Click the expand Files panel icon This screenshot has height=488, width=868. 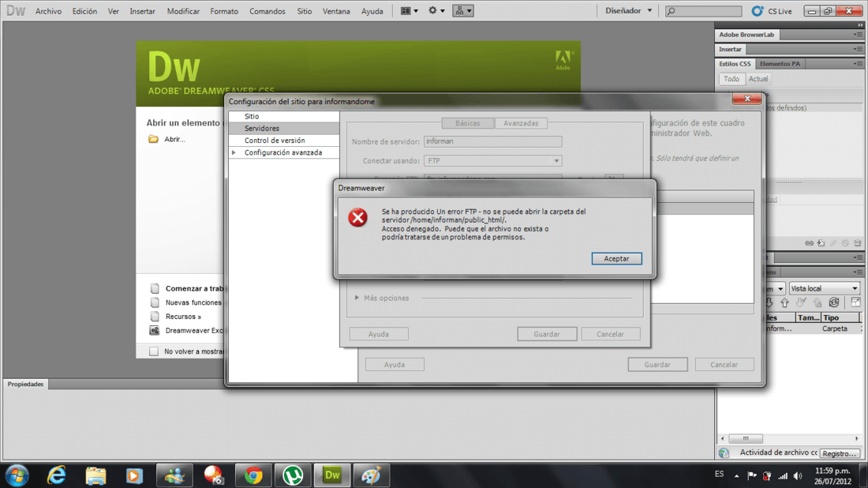[x=855, y=302]
